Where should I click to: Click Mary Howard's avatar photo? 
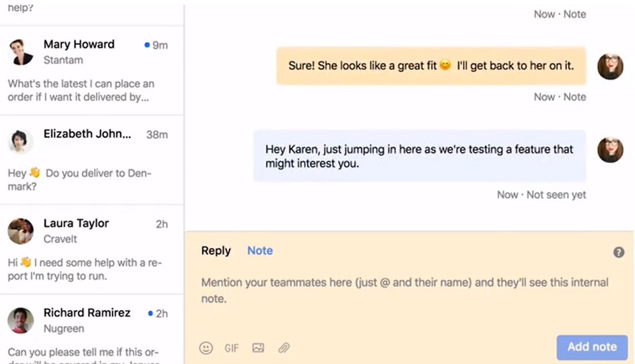21,52
